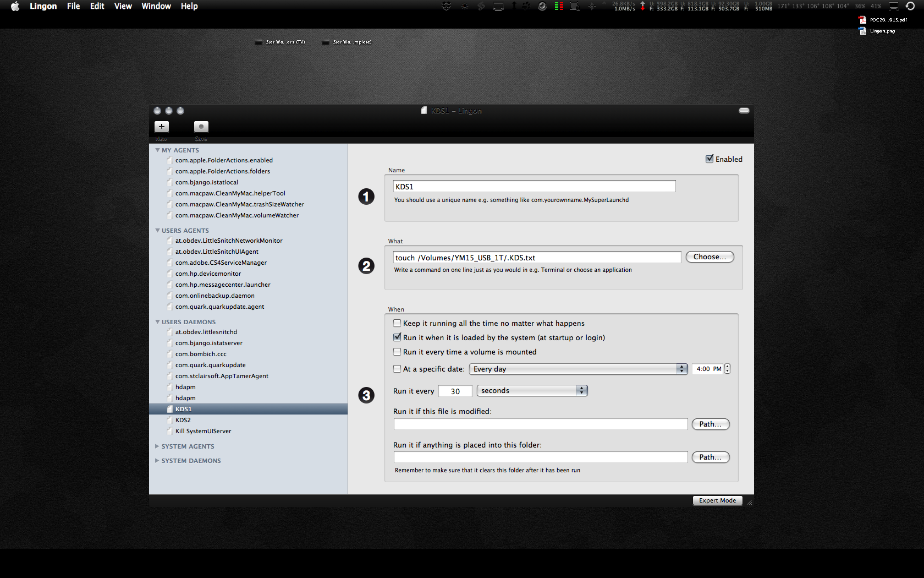
Task: Open the File menu
Action: click(x=74, y=6)
